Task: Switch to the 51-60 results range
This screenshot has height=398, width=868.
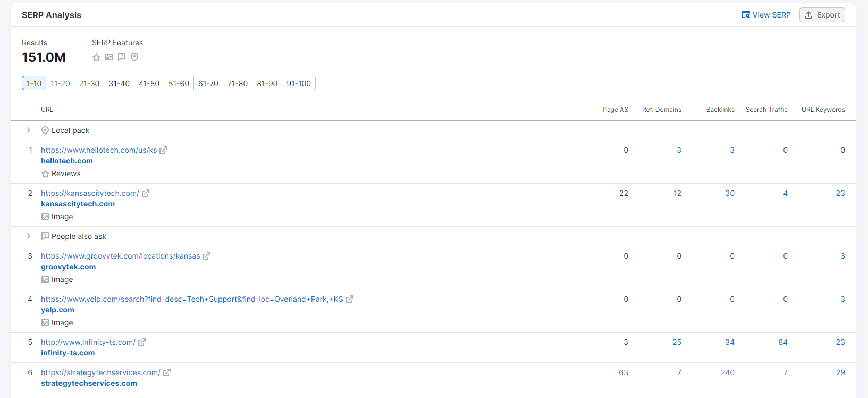Action: pos(179,84)
